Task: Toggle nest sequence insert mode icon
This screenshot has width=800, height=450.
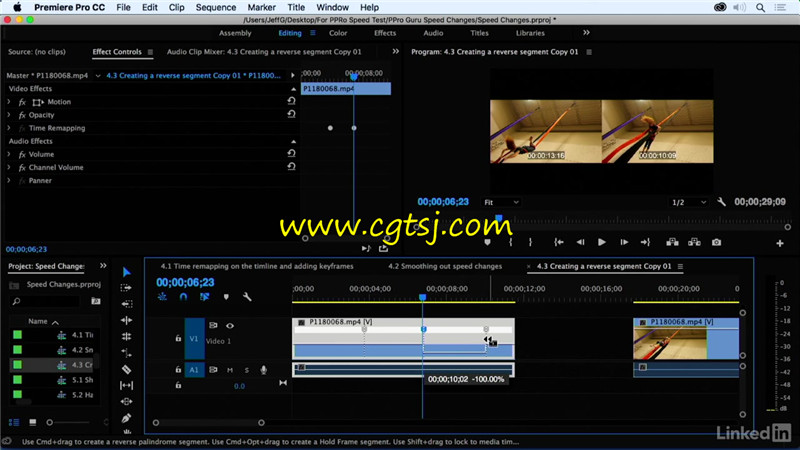Action: tap(162, 296)
